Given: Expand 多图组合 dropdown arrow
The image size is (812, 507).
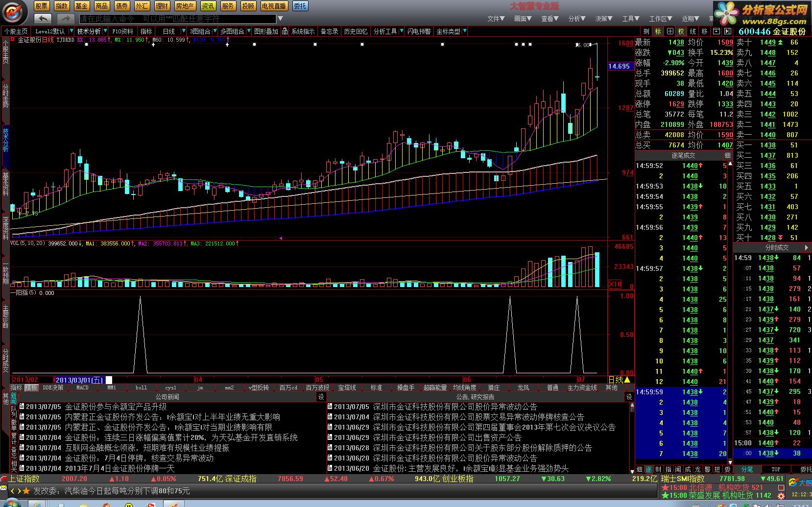Looking at the screenshot, I should (248, 31).
